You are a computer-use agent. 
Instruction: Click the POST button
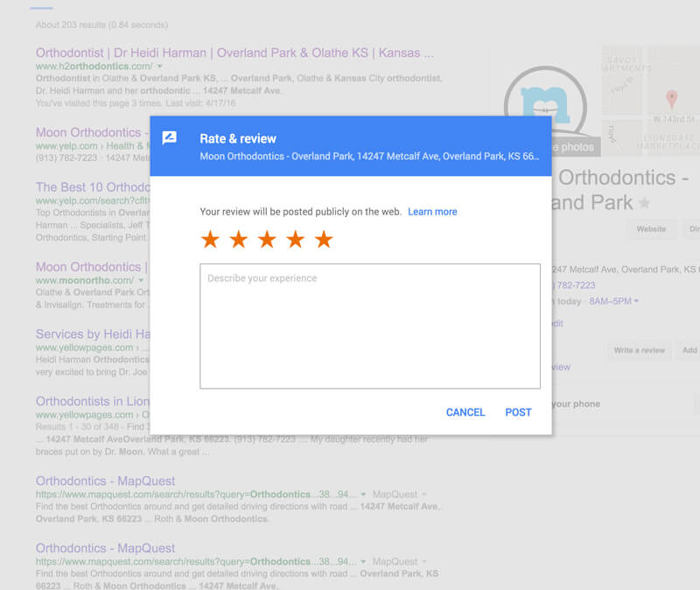click(x=518, y=411)
